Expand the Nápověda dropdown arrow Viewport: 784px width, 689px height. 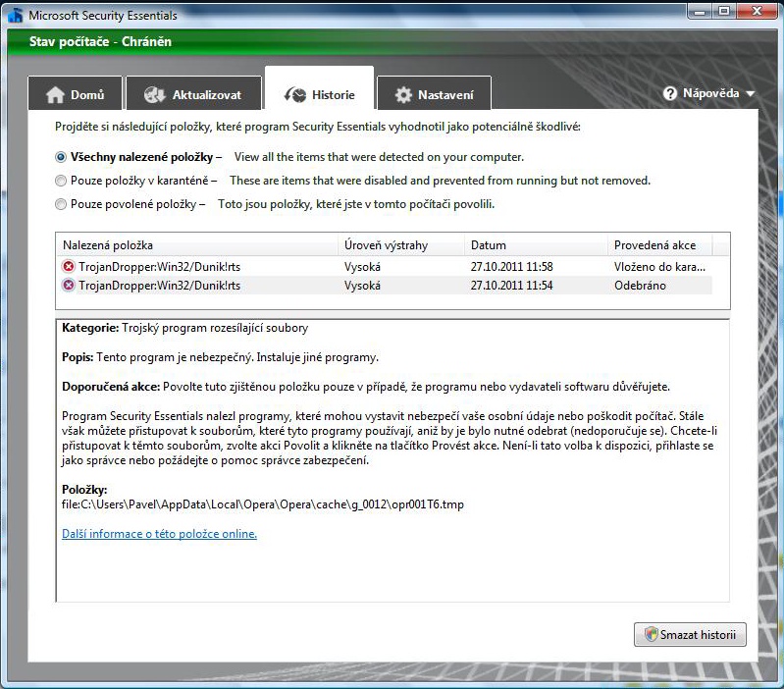click(x=750, y=93)
